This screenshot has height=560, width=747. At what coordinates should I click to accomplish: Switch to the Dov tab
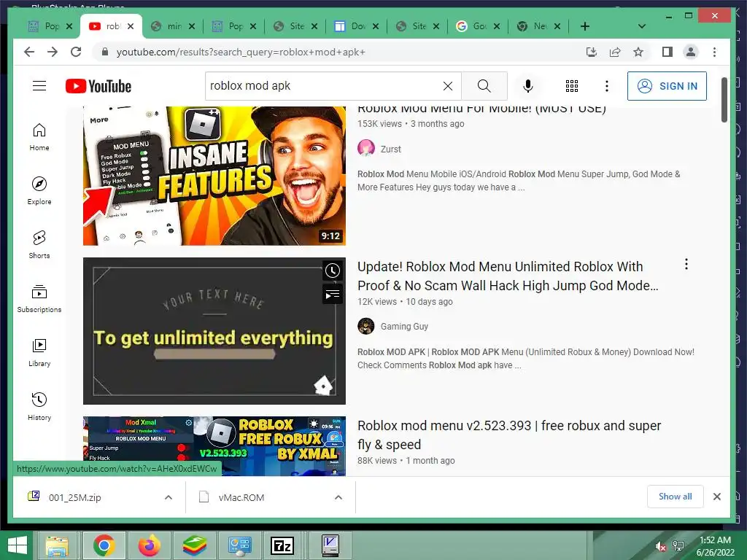pos(351,26)
